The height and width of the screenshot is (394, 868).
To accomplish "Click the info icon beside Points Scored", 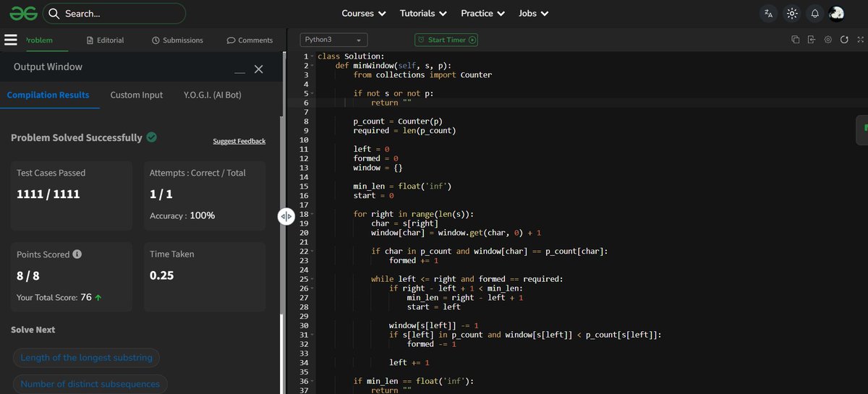I will (x=77, y=254).
